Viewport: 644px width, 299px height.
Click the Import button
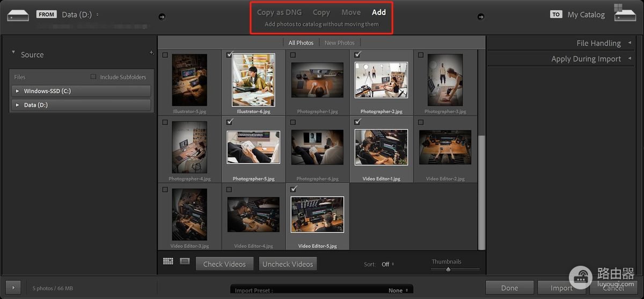[x=561, y=288]
